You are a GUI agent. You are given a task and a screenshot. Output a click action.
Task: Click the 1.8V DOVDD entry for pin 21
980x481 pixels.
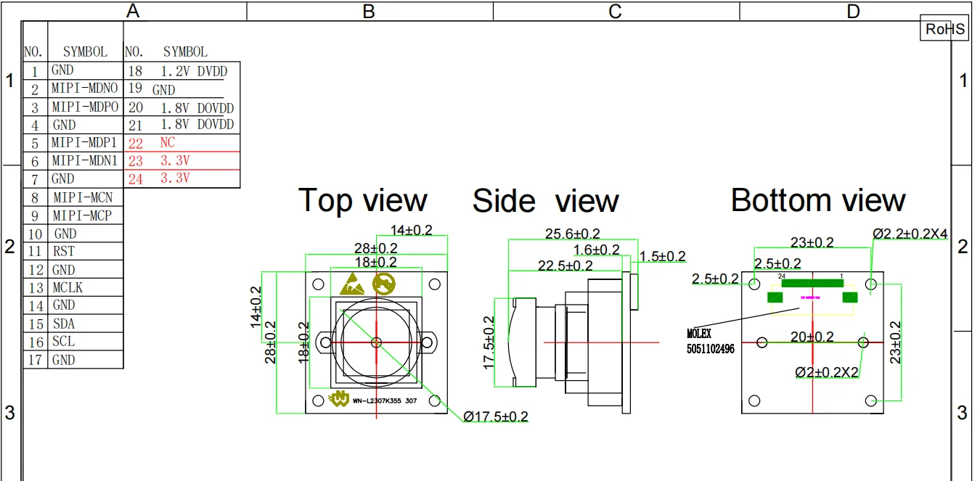click(197, 125)
